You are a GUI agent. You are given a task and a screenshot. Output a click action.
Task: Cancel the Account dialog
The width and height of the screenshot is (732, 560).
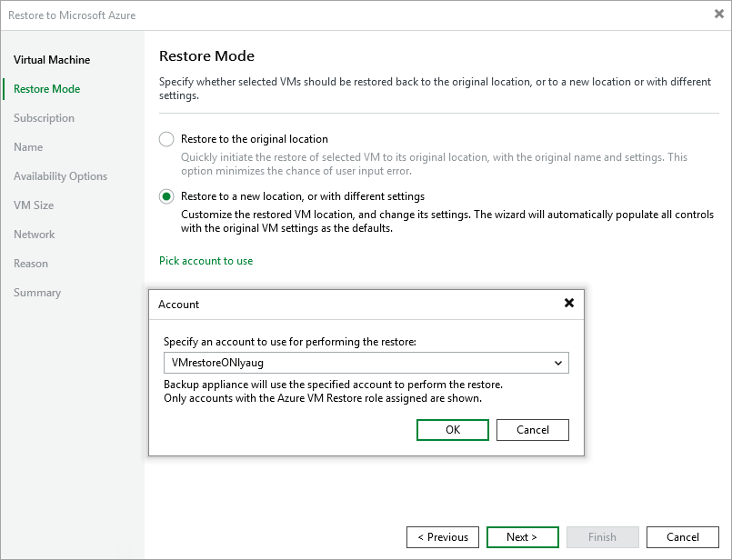(532, 429)
